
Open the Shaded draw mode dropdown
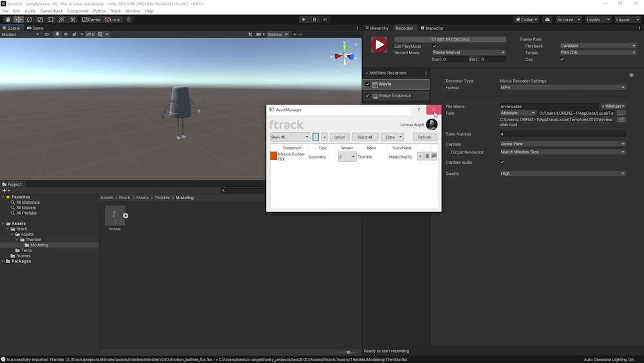click(x=20, y=34)
